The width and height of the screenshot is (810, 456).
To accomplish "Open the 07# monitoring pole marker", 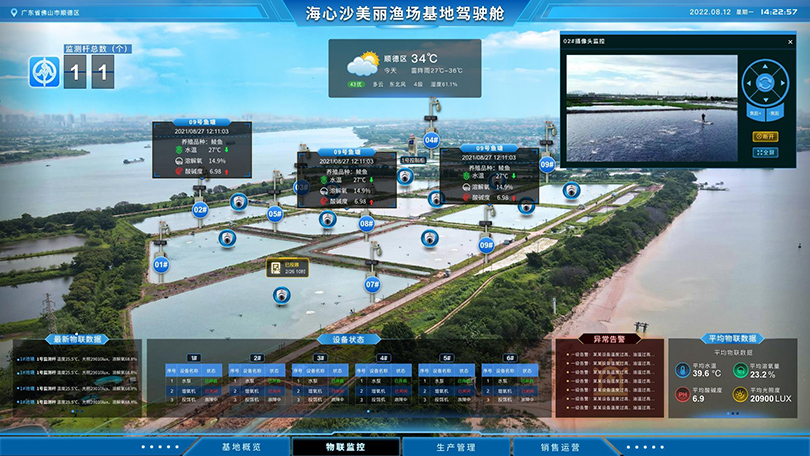I will [372, 285].
